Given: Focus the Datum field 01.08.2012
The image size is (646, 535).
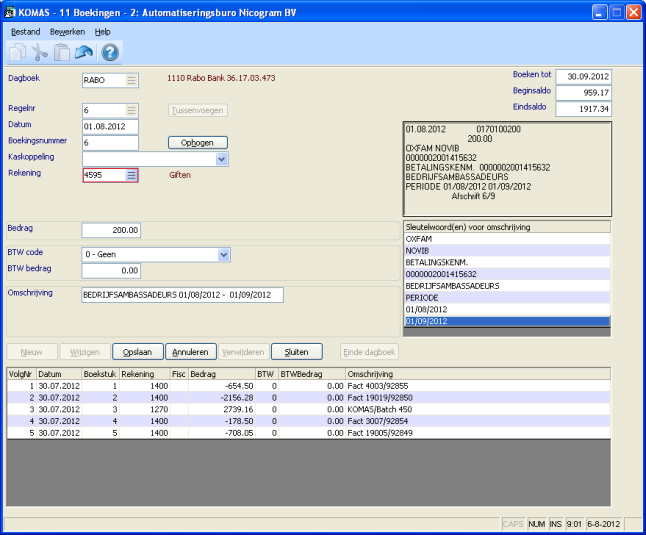Looking at the screenshot, I should (110, 126).
